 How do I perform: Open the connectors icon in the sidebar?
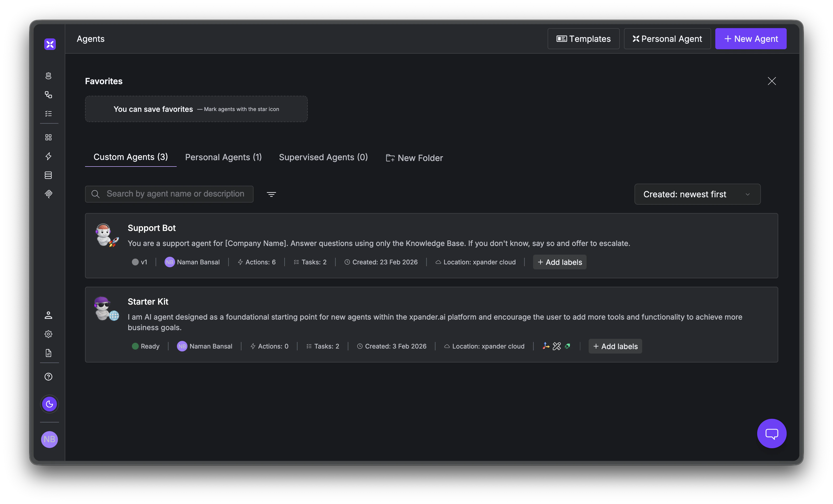[49, 194]
